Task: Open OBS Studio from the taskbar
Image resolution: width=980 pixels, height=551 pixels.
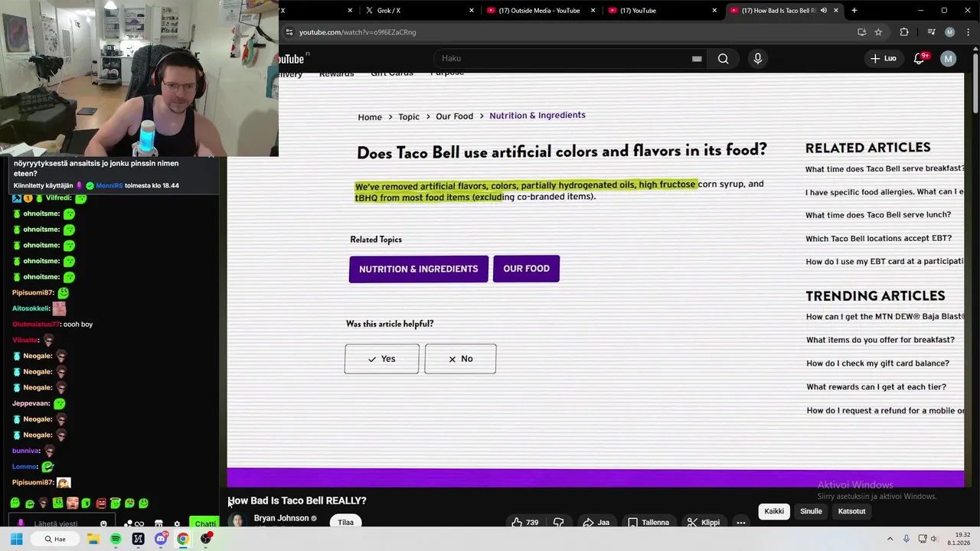Action: click(x=205, y=539)
